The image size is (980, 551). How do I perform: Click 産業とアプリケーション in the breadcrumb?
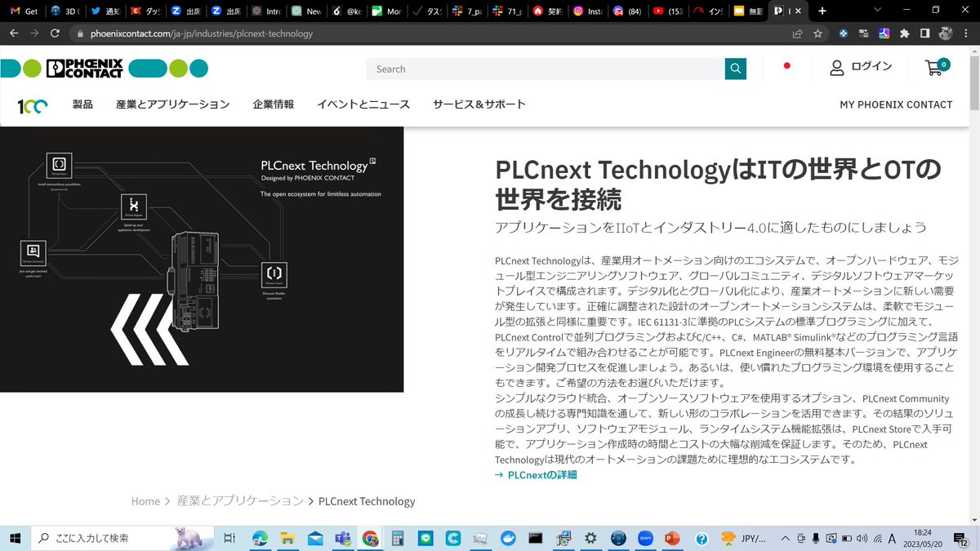point(240,501)
